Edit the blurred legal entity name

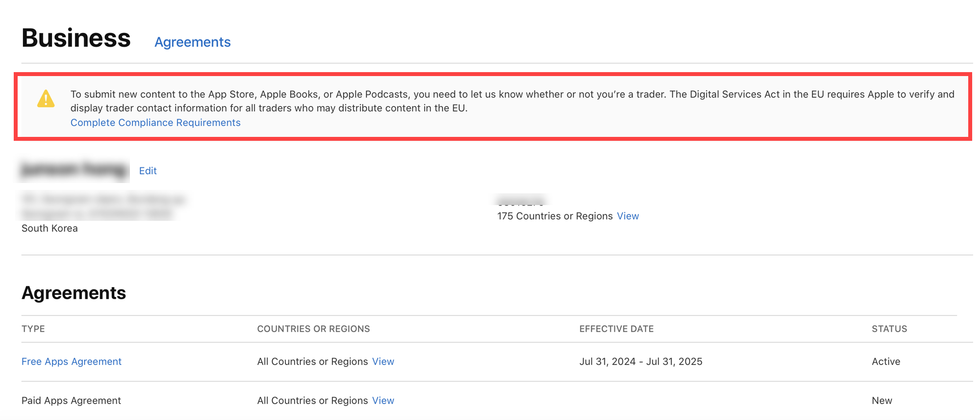pos(148,171)
